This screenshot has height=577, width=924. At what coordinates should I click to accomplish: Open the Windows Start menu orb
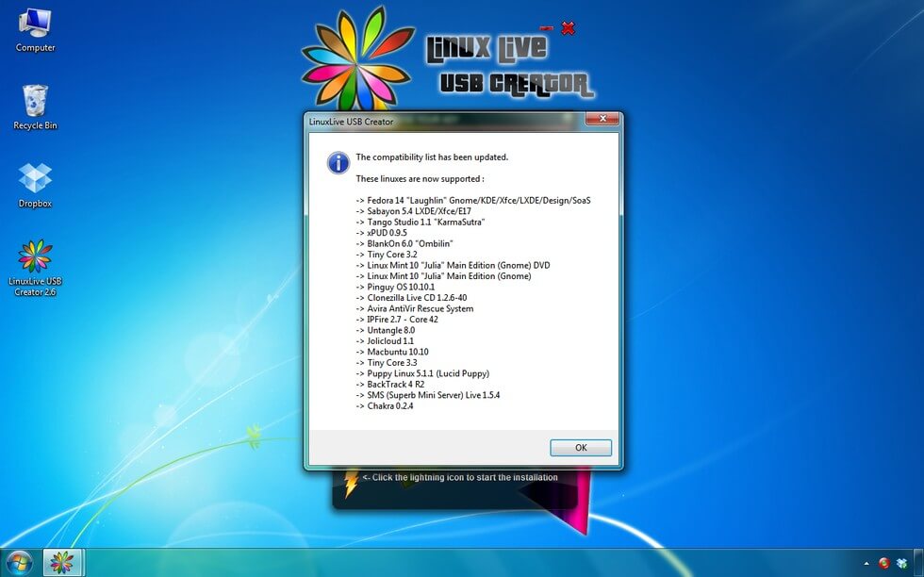[19, 563]
